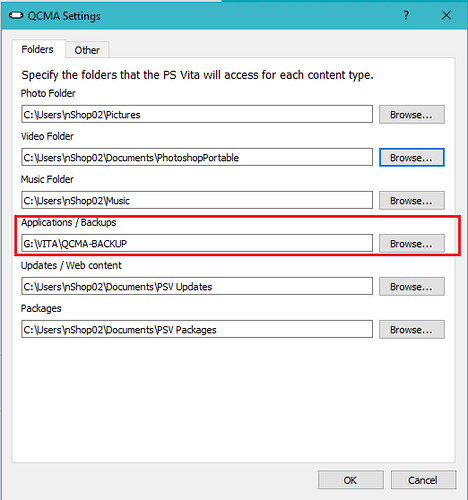Screen dimensions: 468x500
Task: Browse for the Video Folder
Action: [412, 158]
